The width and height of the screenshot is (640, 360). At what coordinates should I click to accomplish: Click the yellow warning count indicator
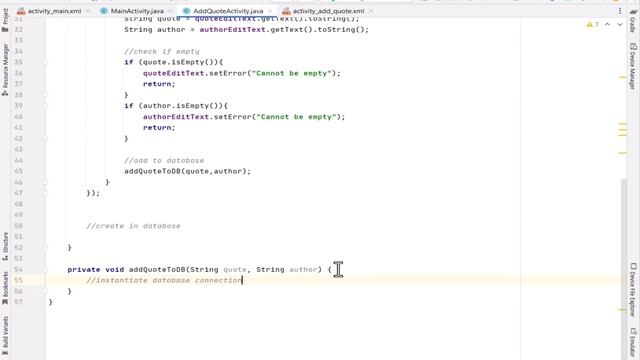point(593,24)
